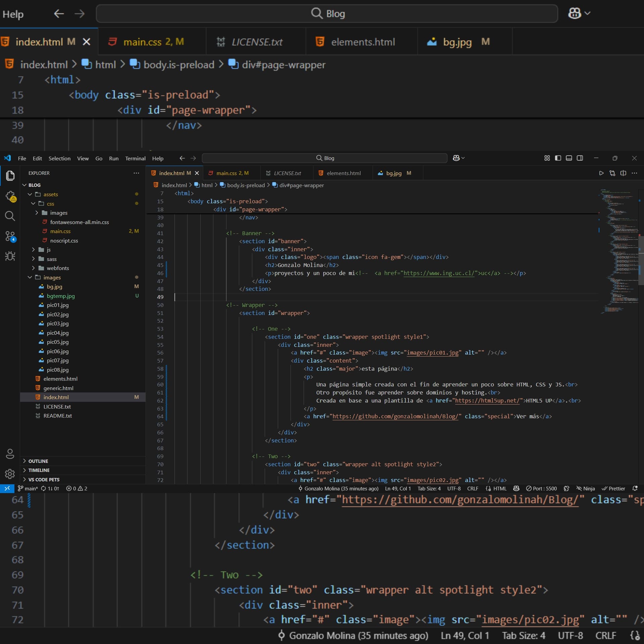
Task: Click the Blog command center search field
Action: coord(325,158)
